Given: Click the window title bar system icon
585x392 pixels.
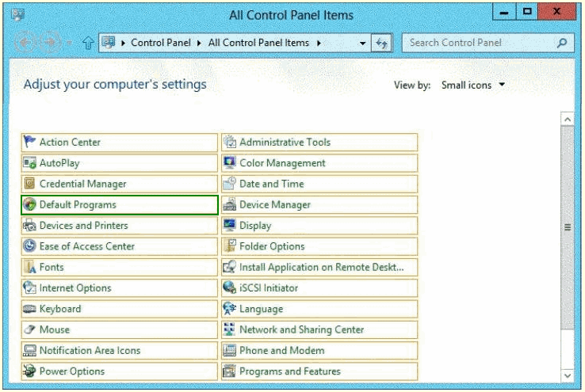Looking at the screenshot, I should click(17, 15).
